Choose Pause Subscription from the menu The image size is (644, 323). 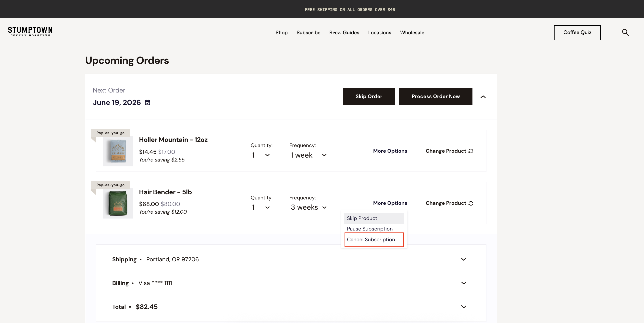click(374, 229)
